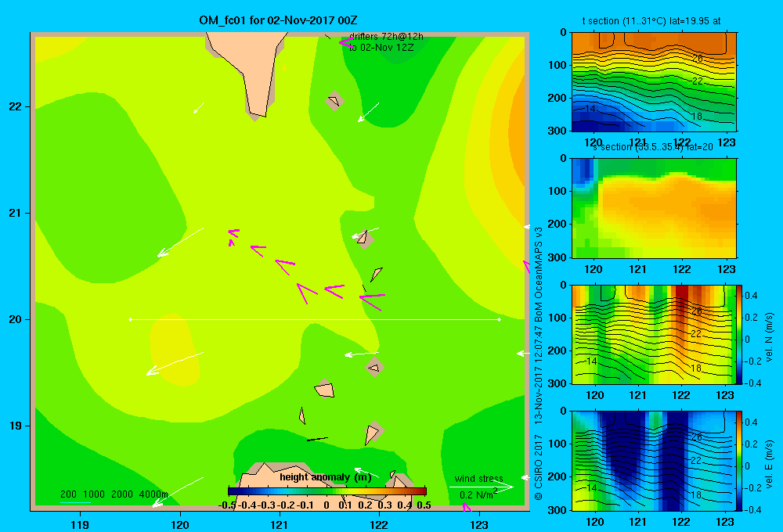The height and width of the screenshot is (532, 783).
Task: Click the '200' depth contour legend entry
Action: pos(68,494)
